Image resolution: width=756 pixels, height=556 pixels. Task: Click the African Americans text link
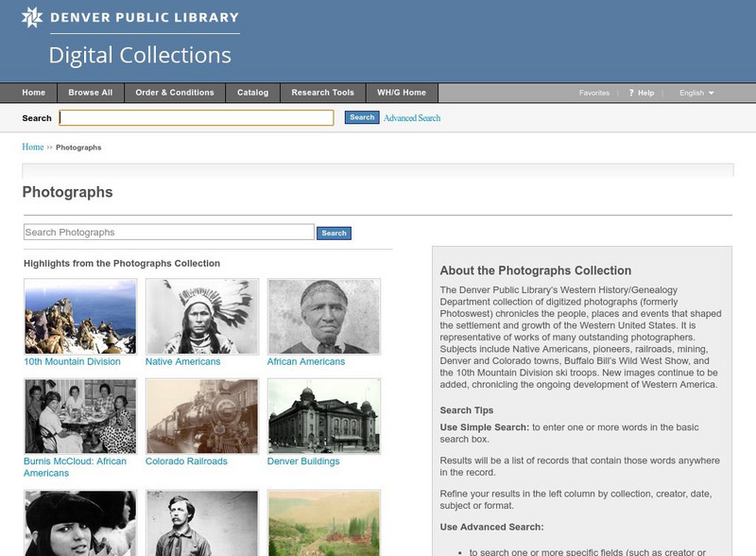click(x=306, y=361)
